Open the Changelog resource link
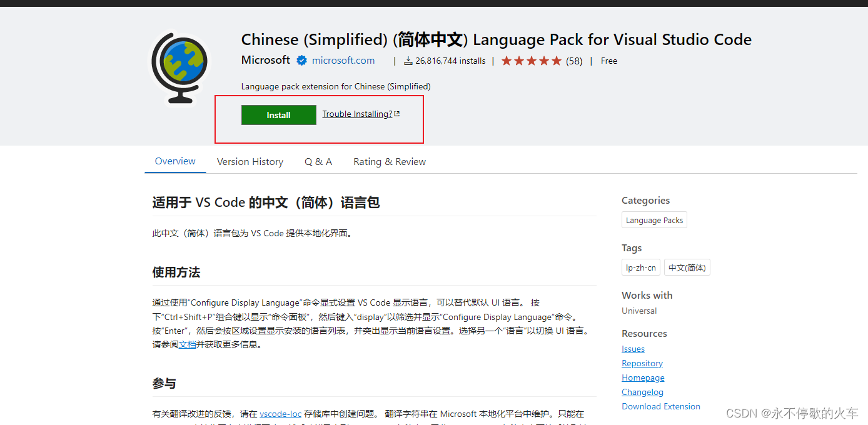The width and height of the screenshot is (868, 425). (642, 392)
